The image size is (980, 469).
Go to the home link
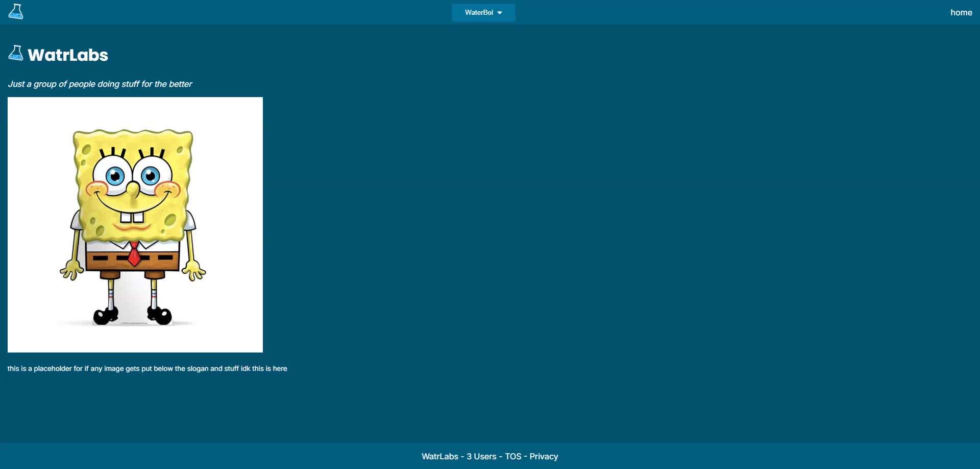tap(961, 13)
